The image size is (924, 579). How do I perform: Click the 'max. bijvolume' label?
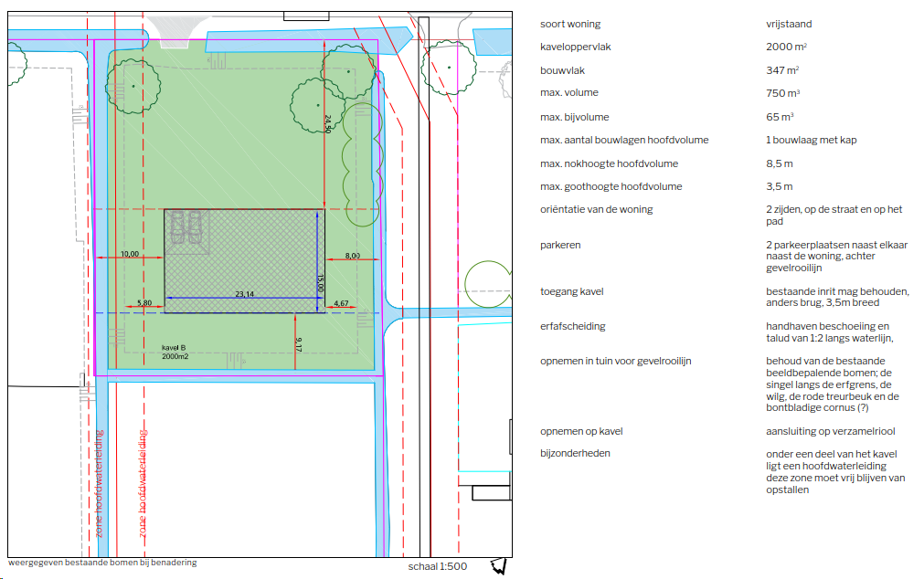point(574,117)
